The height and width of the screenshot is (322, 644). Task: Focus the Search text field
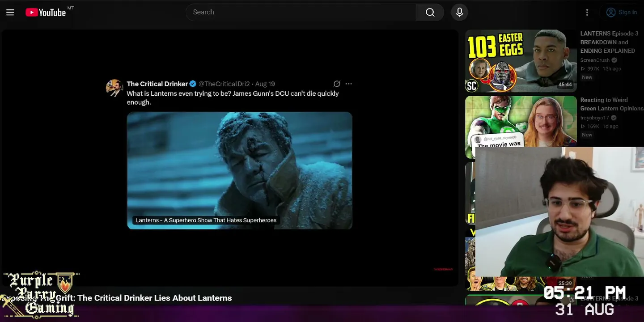point(301,12)
